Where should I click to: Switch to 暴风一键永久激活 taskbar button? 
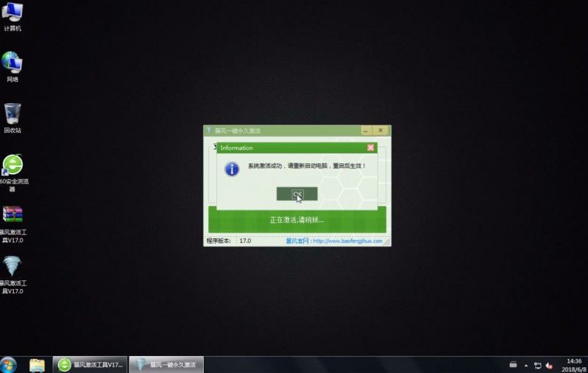(x=166, y=365)
